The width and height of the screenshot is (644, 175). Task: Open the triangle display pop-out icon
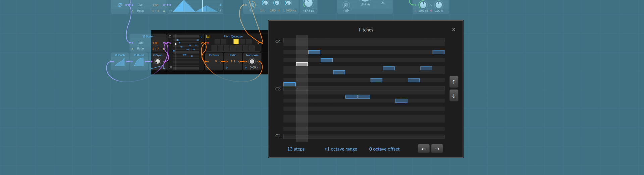(x=170, y=11)
